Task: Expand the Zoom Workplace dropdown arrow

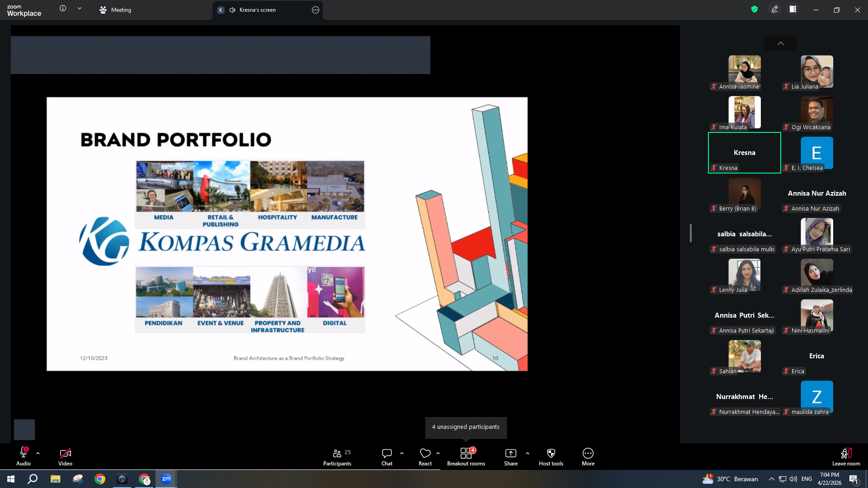Action: 80,9
